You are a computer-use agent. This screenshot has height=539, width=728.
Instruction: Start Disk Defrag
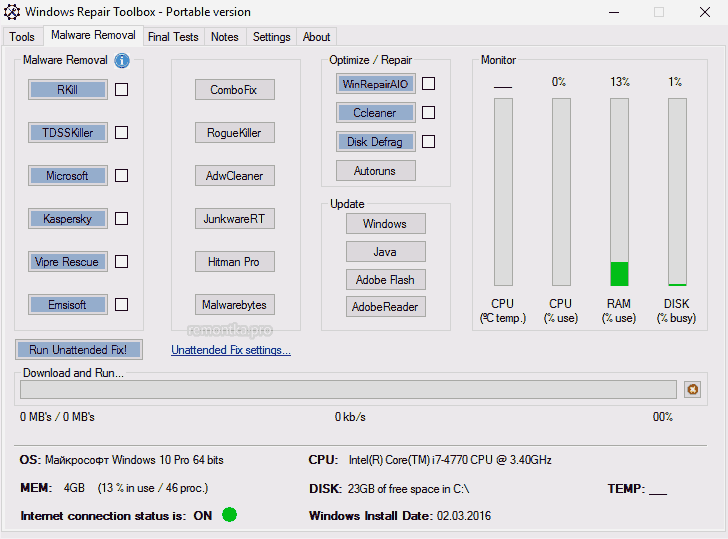(x=376, y=142)
